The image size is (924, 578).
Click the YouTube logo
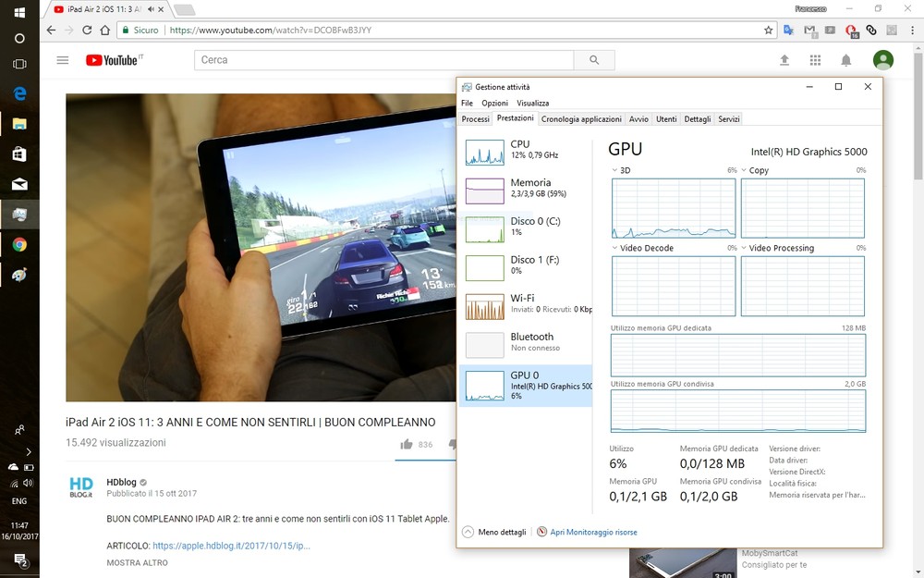click(113, 60)
